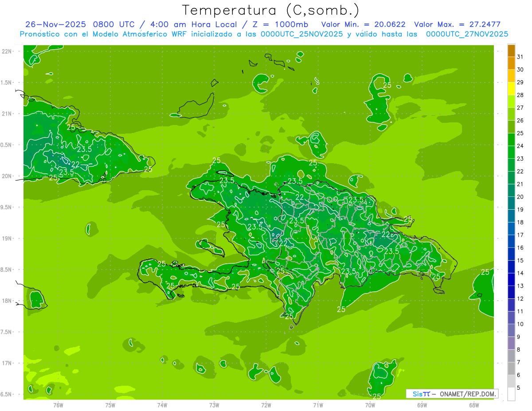
Task: Click the "76W" longitude axis label
Action: coord(58,405)
